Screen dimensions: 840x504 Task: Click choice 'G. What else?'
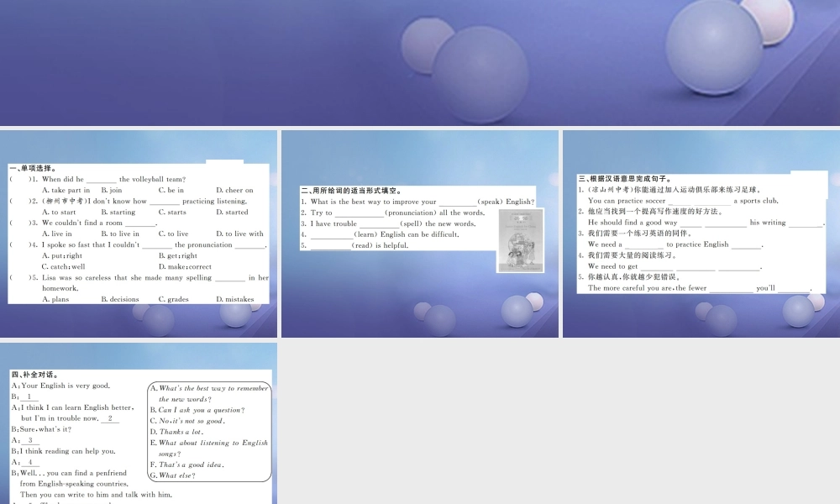(172, 475)
